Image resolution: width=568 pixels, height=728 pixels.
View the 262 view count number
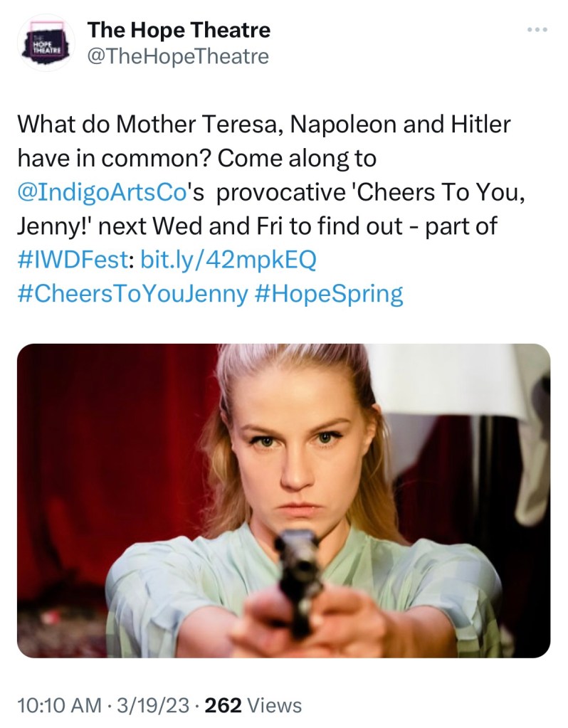click(x=223, y=705)
